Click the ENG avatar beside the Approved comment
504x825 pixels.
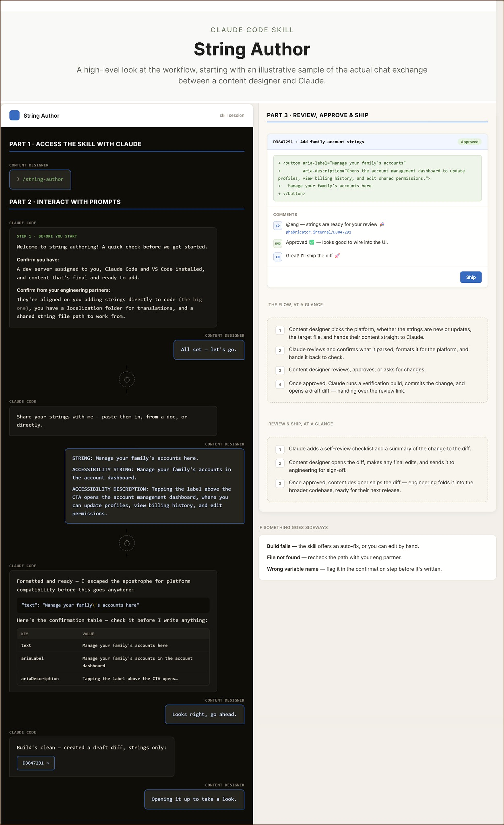(277, 244)
